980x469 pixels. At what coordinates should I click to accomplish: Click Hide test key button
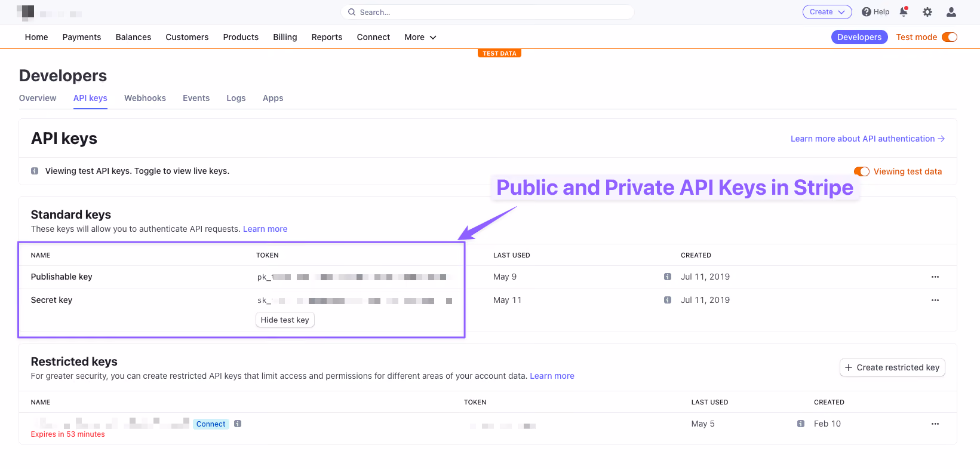pos(285,320)
